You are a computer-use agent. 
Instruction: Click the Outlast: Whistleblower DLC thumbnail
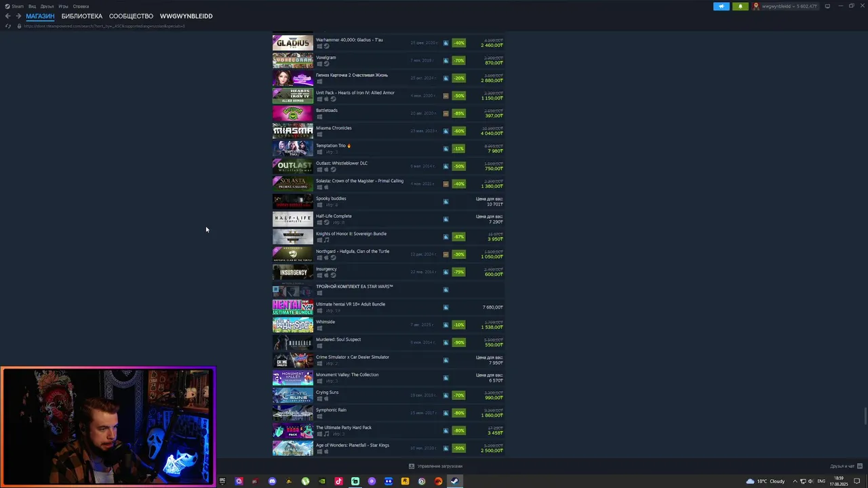[x=293, y=166]
